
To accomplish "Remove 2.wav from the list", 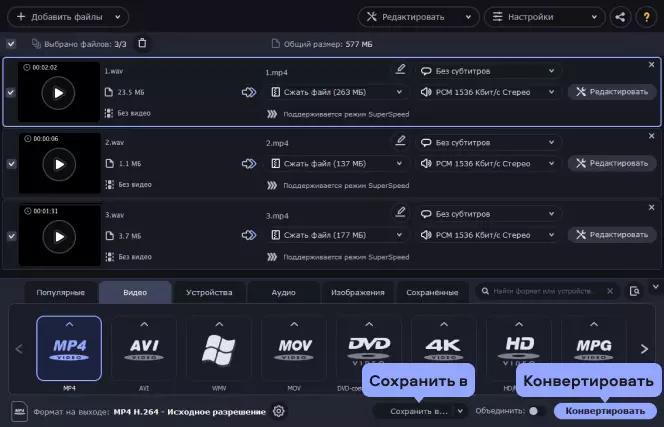I will click(x=651, y=136).
